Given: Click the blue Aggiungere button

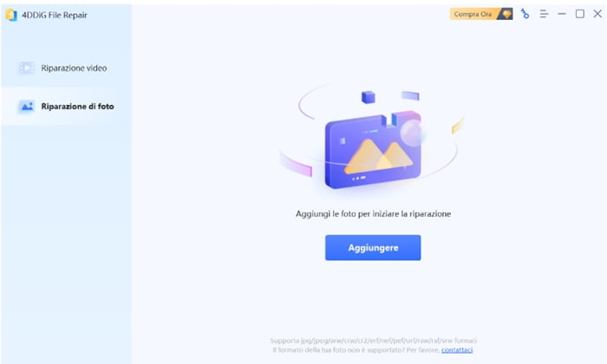Looking at the screenshot, I should pos(373,248).
